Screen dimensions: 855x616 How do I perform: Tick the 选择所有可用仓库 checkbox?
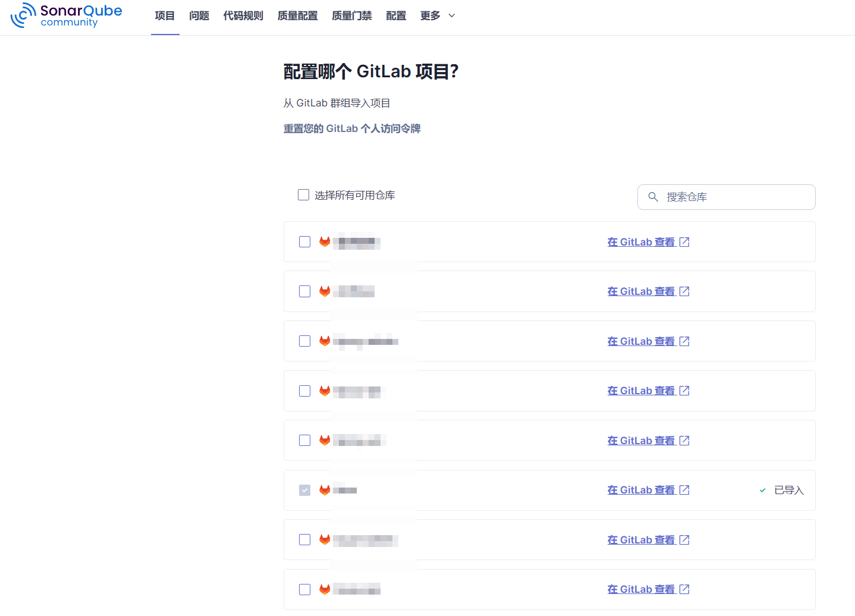(x=303, y=194)
